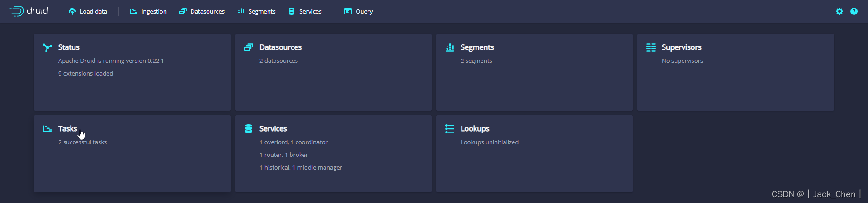Image resolution: width=868 pixels, height=203 pixels.
Task: Click the 'No supervisors' text
Action: [x=682, y=61]
